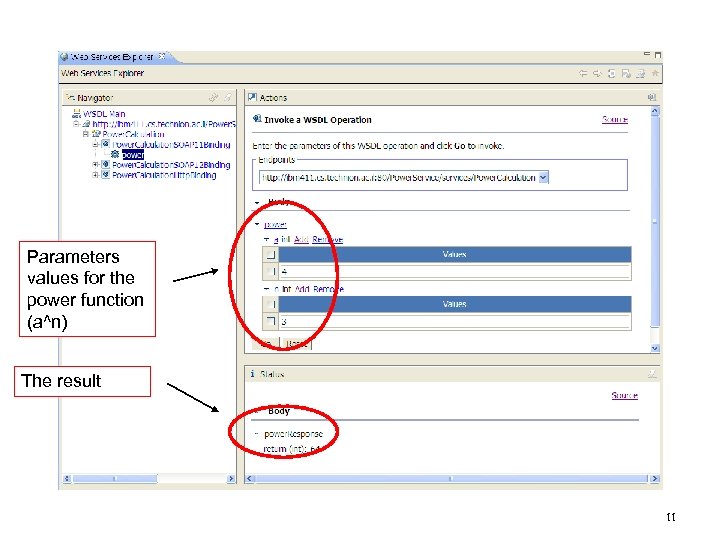720x540 pixels.
Task: Click the power link in the Body section
Action: click(x=275, y=224)
